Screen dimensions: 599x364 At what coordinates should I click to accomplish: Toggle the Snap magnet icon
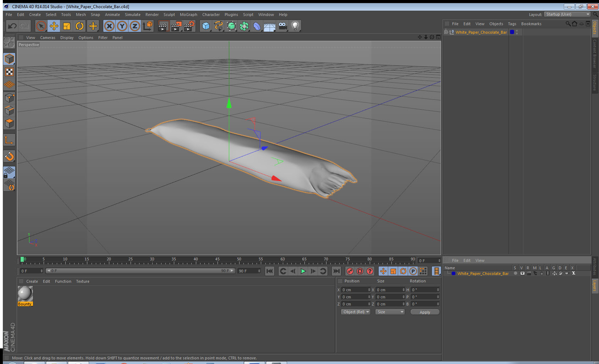(9, 156)
